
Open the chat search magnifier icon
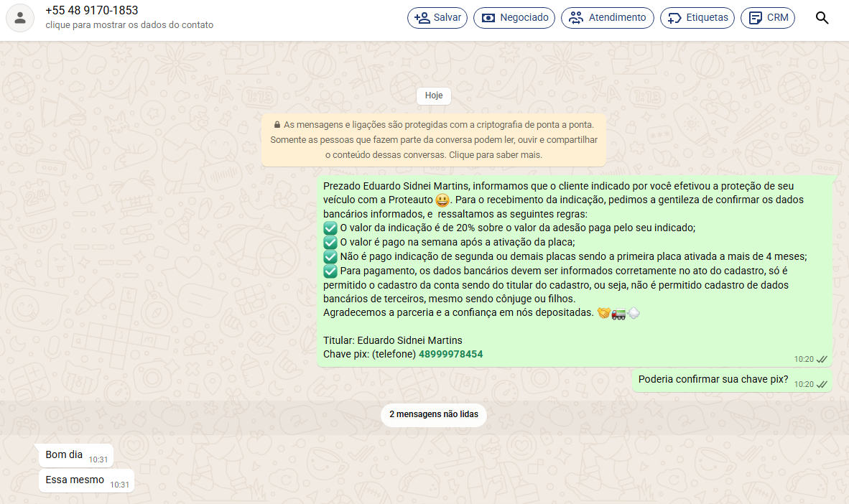click(x=822, y=18)
